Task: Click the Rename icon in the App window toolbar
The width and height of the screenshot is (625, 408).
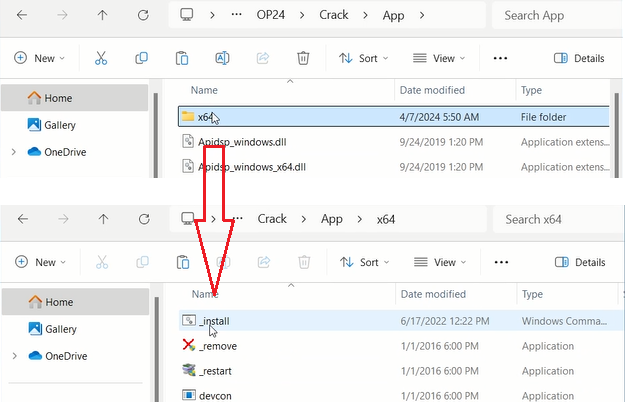Action: pos(223,58)
